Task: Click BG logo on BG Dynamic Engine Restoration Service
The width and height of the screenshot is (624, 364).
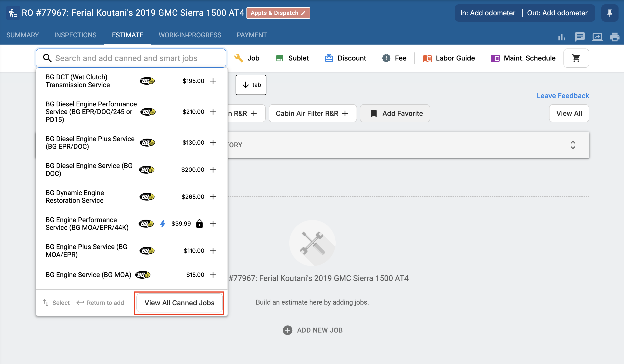Action: click(147, 197)
